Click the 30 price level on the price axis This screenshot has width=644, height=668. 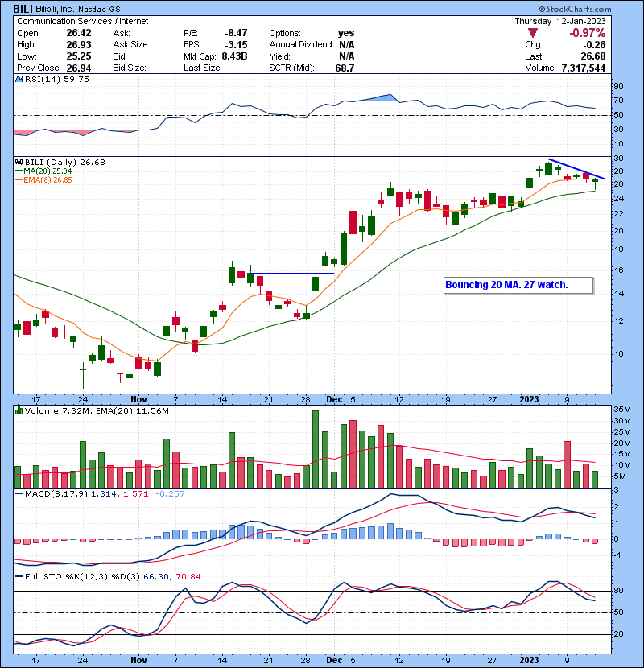pyautogui.click(x=618, y=158)
